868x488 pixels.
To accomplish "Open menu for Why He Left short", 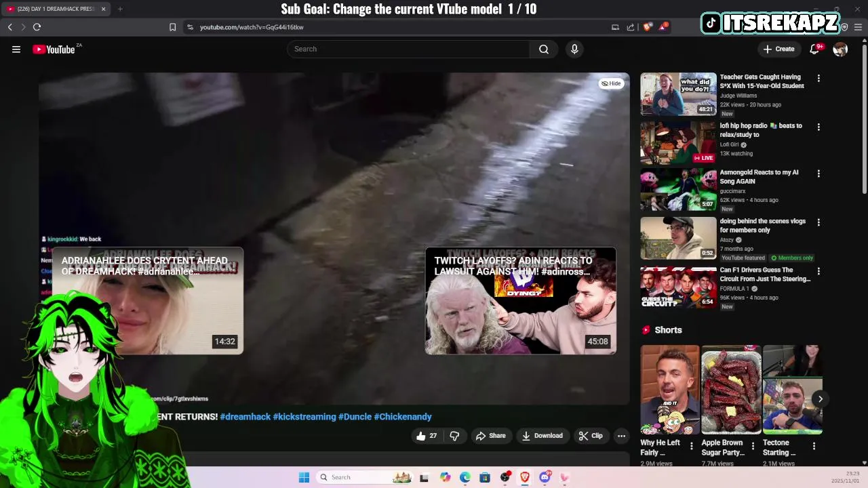I will coord(692,446).
